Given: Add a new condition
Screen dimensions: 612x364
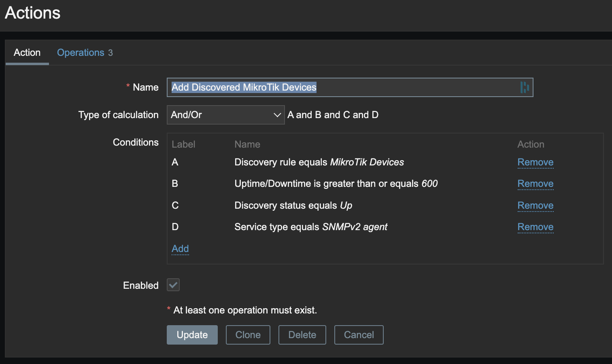Looking at the screenshot, I should (x=180, y=249).
